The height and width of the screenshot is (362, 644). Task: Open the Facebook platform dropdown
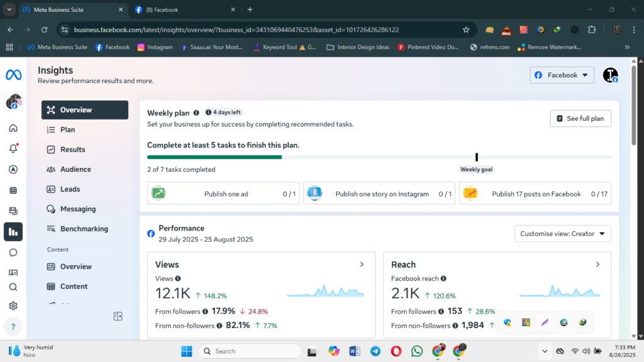(562, 75)
